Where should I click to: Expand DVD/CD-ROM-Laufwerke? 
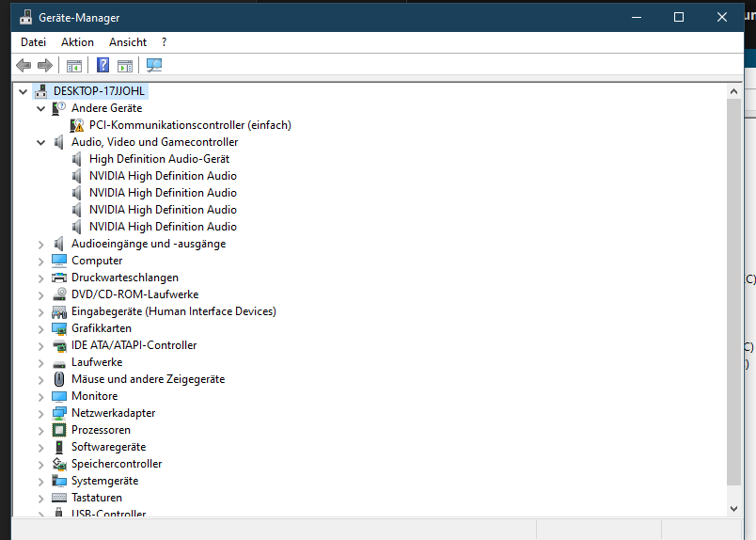pos(41,294)
